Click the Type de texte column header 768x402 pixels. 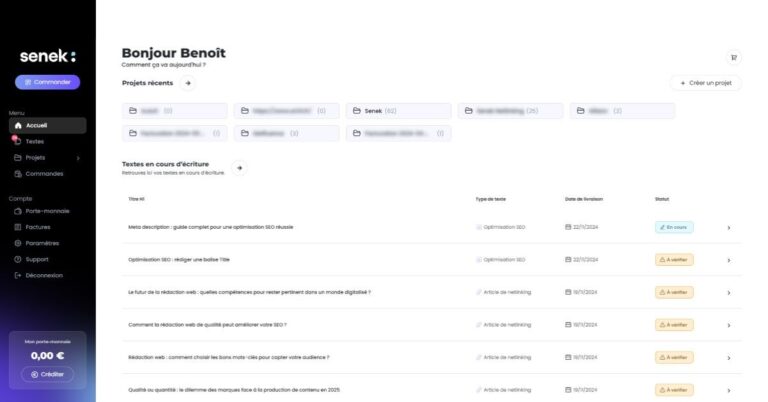click(490, 199)
